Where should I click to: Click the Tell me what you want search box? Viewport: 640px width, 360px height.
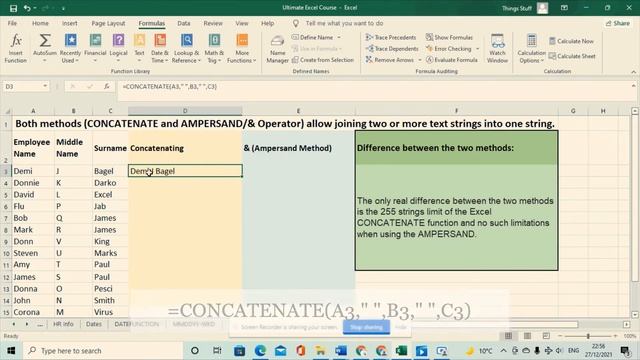pyautogui.click(x=344, y=23)
